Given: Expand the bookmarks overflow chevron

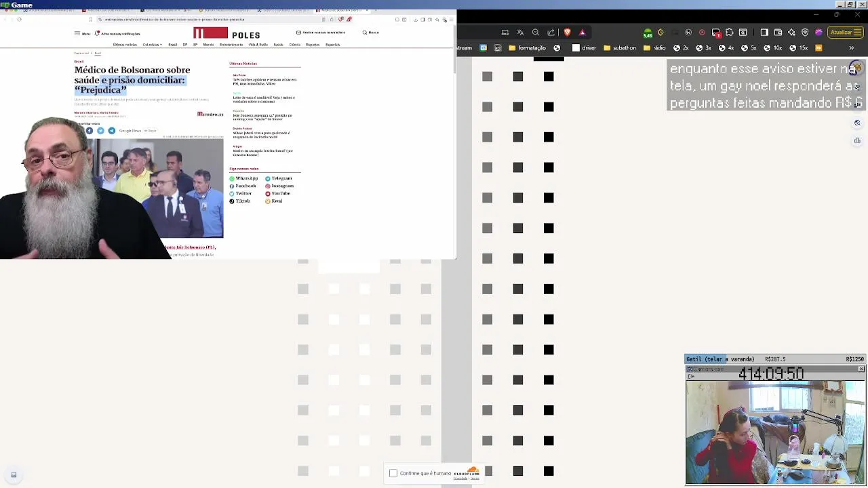Looking at the screenshot, I should (852, 48).
